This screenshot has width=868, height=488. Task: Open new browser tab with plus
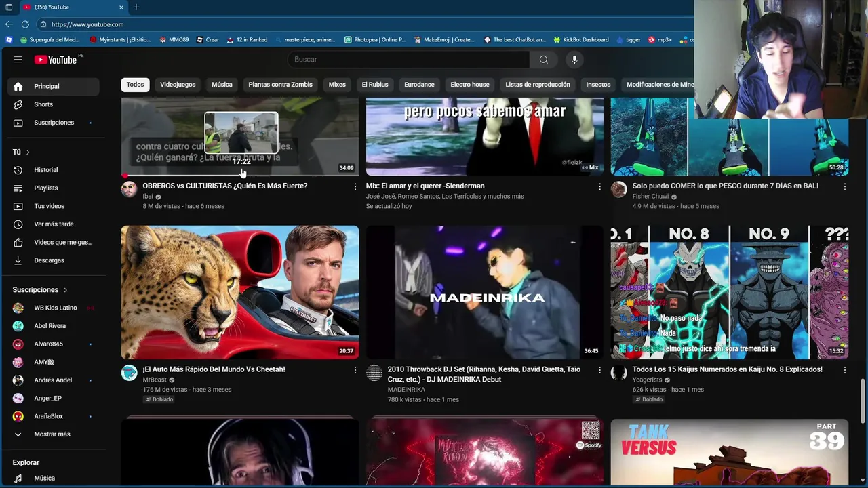(x=136, y=7)
